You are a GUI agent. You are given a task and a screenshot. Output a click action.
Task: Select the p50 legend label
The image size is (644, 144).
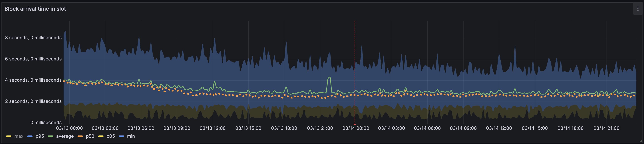90,136
